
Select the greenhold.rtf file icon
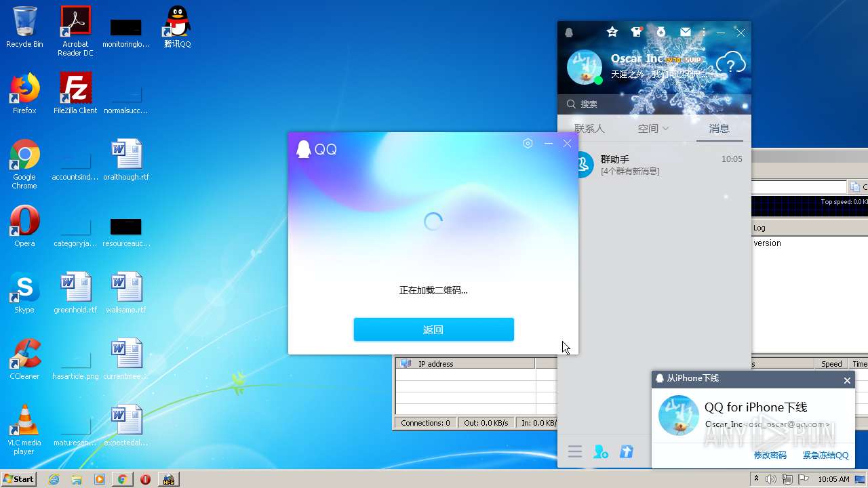point(75,293)
